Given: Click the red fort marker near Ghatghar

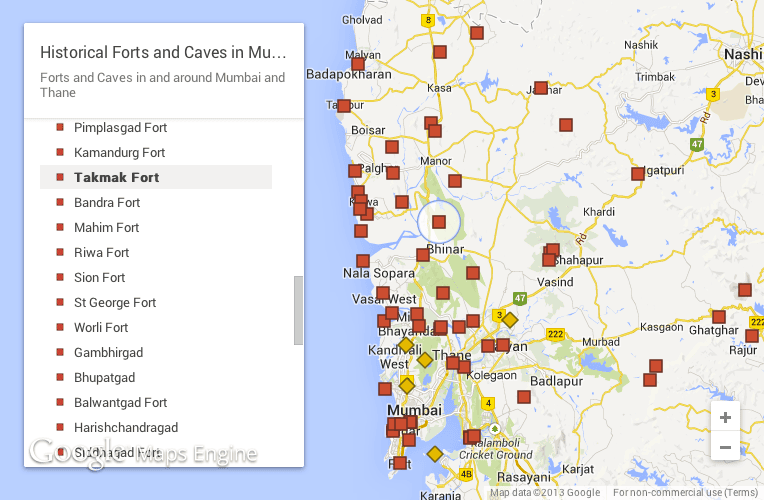Looking at the screenshot, I should 718,317.
